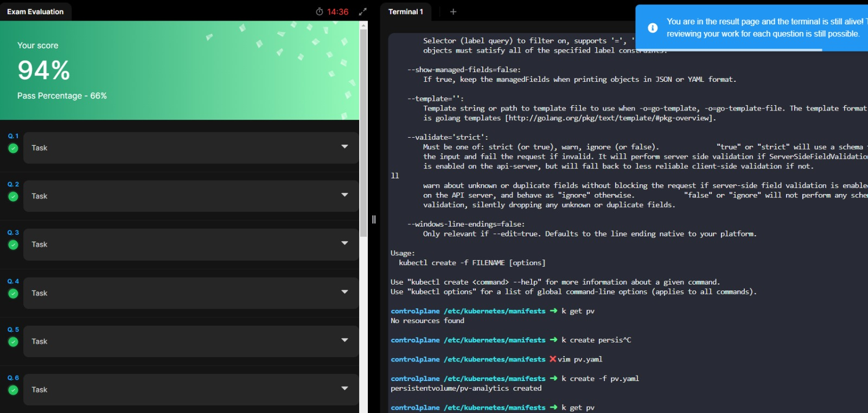Select the Terminal 1 tab
Image resolution: width=868 pixels, height=413 pixels.
405,11
